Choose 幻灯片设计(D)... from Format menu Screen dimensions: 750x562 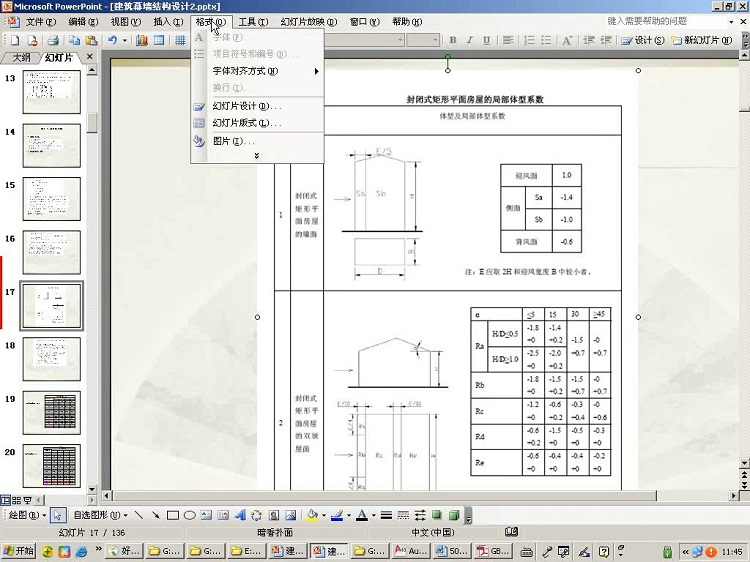(x=257, y=106)
